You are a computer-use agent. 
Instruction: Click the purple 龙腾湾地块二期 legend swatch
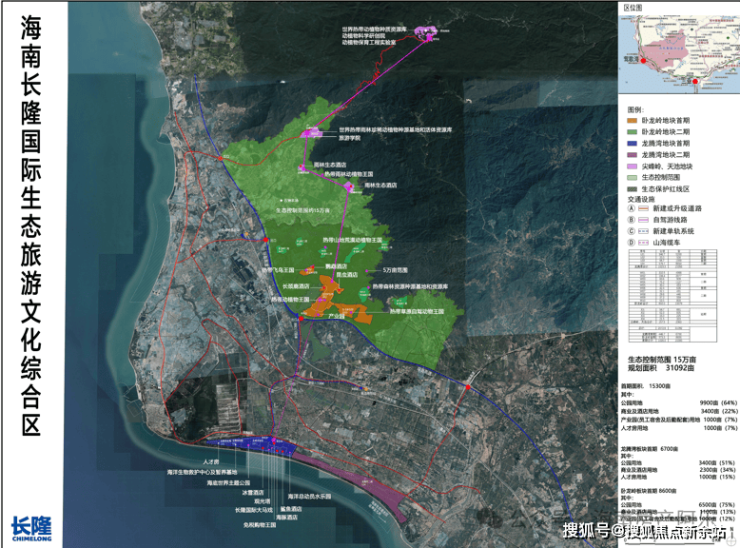(x=632, y=155)
